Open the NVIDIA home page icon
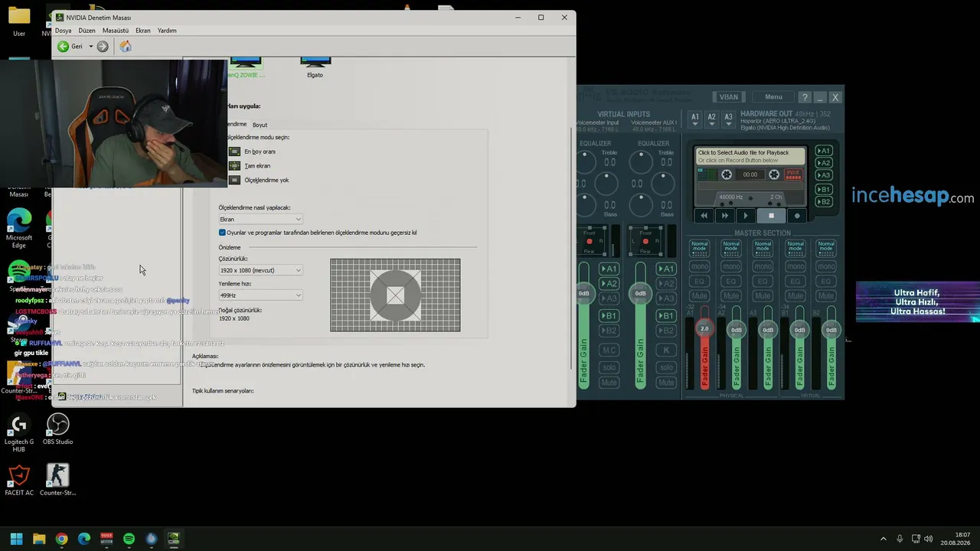 pyautogui.click(x=126, y=47)
